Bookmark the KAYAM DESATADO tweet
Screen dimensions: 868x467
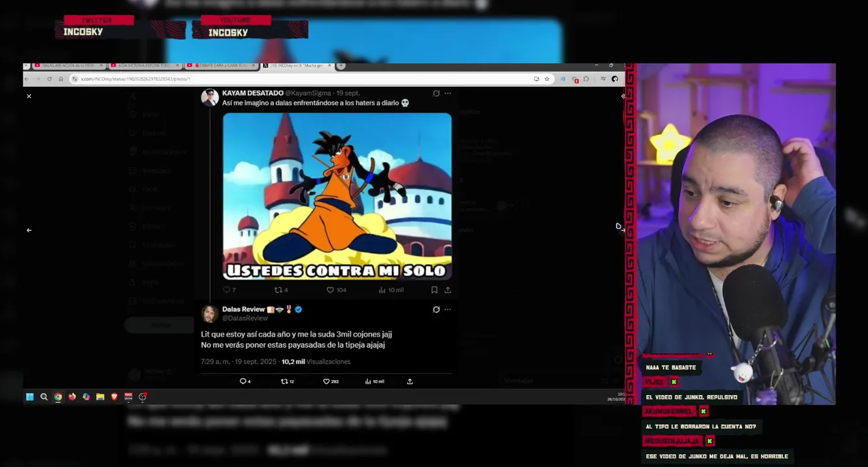click(434, 290)
